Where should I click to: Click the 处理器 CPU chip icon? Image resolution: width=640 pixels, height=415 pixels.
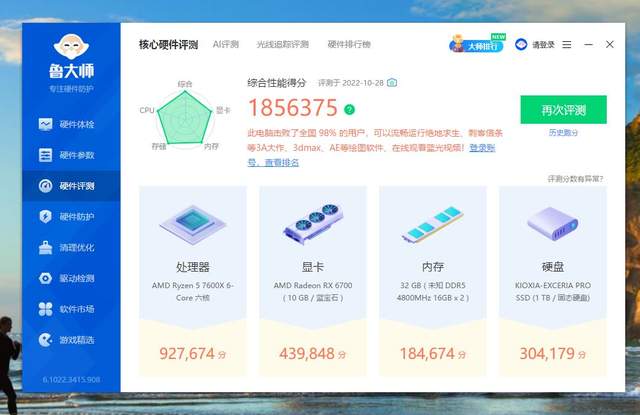click(193, 225)
